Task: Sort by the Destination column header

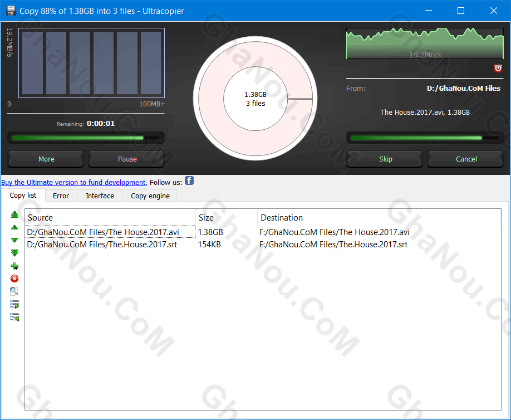Action: click(379, 217)
